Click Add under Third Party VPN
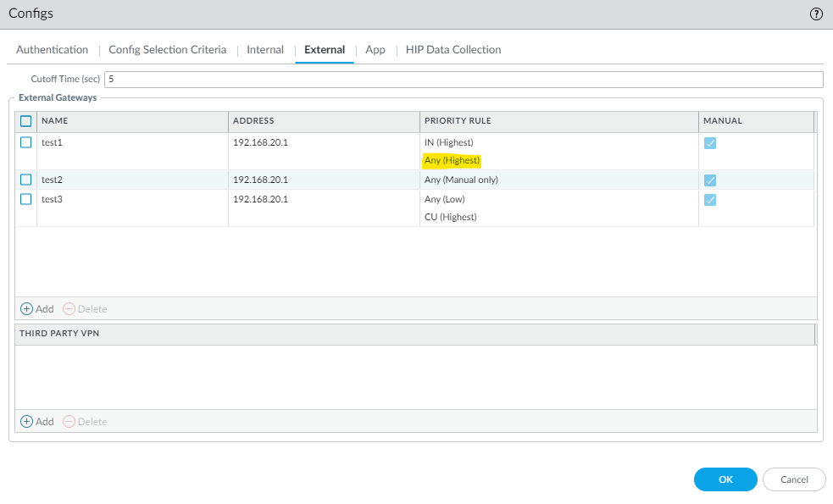This screenshot has width=833, height=504. click(37, 421)
